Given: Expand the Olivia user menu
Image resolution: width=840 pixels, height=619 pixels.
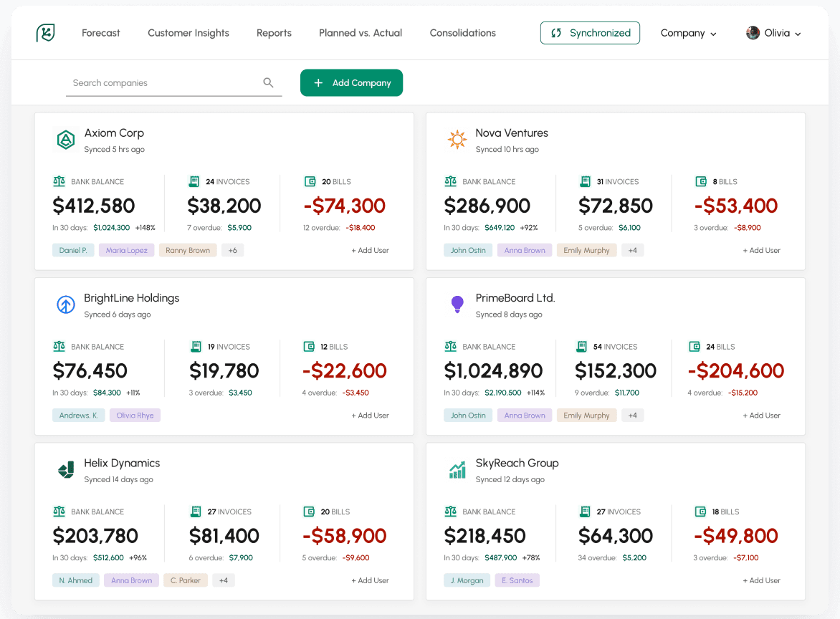Looking at the screenshot, I should click(781, 33).
